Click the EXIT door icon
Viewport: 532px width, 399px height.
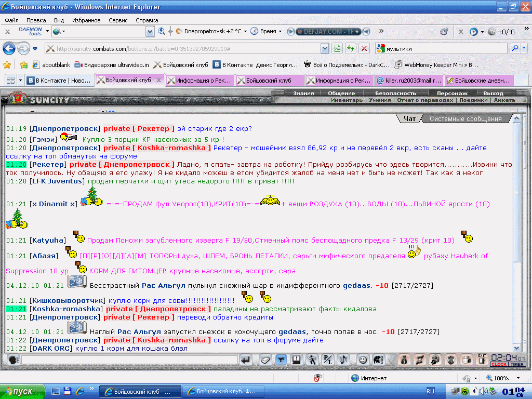pos(482,360)
